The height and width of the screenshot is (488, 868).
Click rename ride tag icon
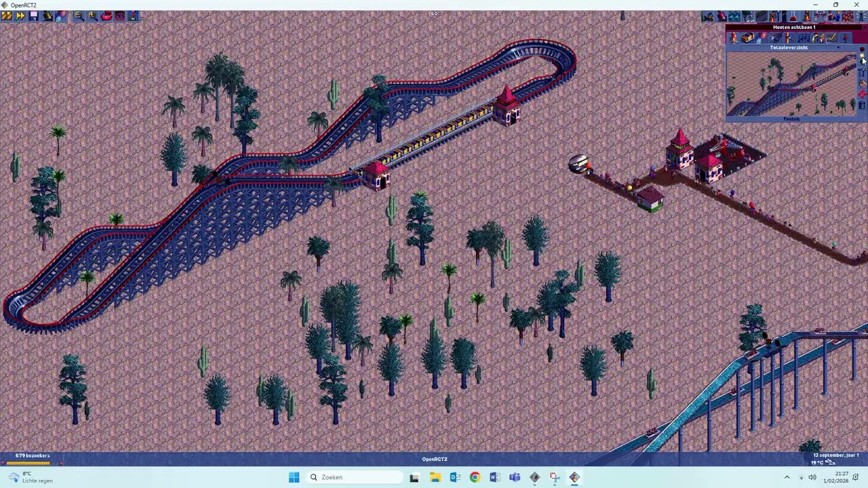pos(862,83)
